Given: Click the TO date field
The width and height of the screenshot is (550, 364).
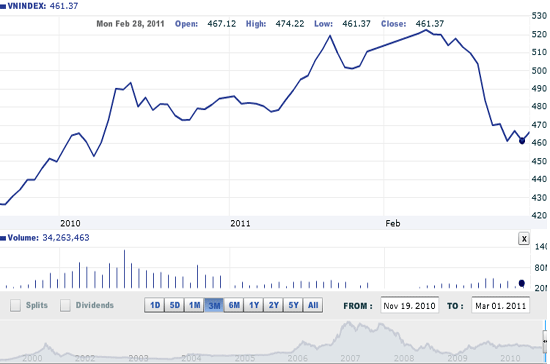Looking at the screenshot, I should pos(501,306).
